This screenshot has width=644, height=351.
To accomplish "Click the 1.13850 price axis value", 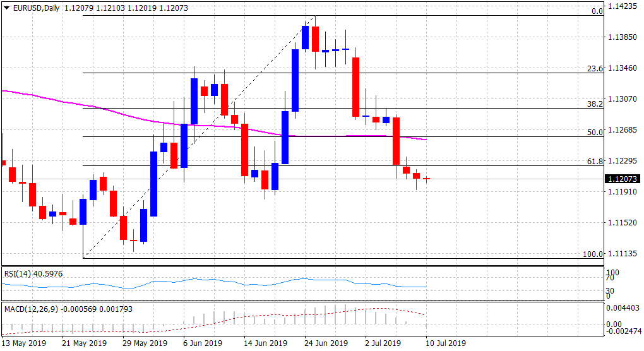I will [623, 37].
